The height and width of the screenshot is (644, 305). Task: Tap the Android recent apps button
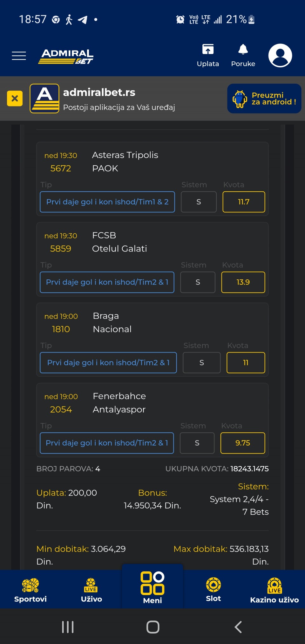(x=68, y=627)
